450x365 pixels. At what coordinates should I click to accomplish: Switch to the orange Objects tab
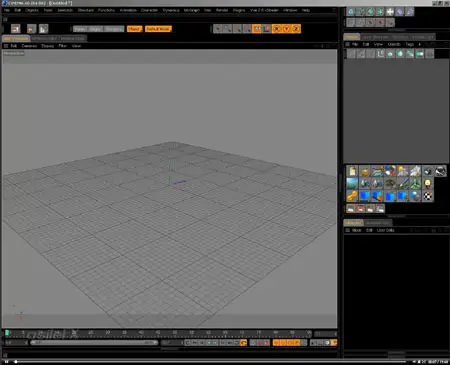tap(352, 37)
